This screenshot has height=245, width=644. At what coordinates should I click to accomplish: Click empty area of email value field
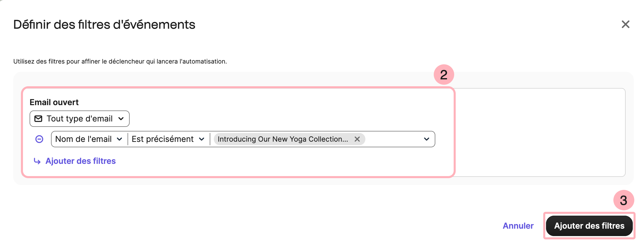[x=393, y=139]
